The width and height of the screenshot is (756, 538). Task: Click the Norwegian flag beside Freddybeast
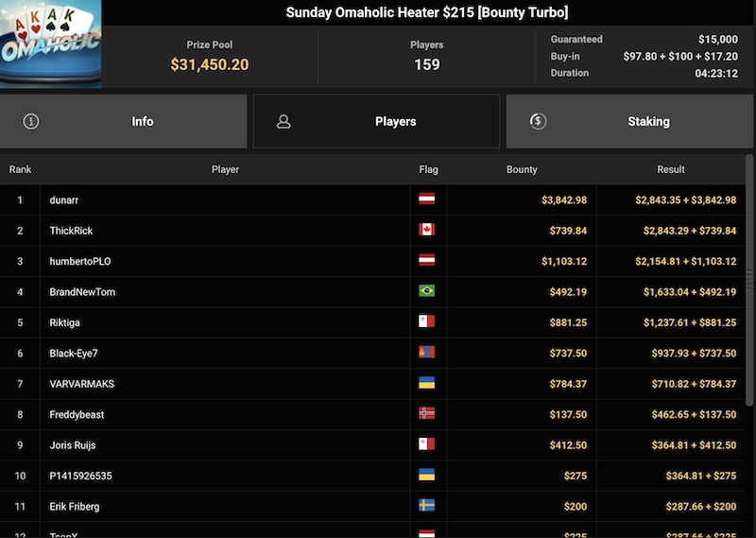[x=427, y=415]
